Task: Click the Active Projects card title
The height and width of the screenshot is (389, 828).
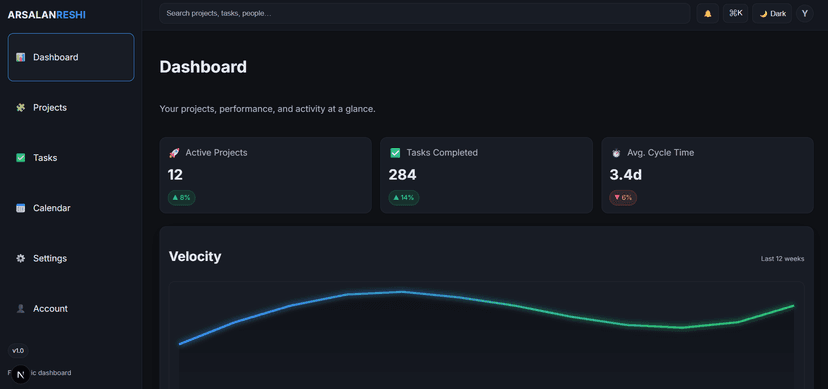Action: pos(217,153)
